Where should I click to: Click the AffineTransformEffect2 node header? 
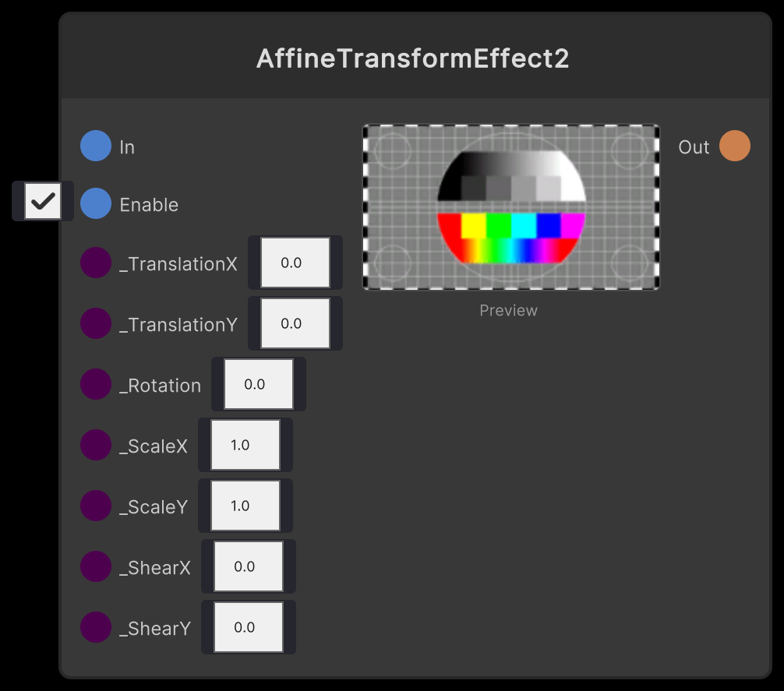[414, 58]
